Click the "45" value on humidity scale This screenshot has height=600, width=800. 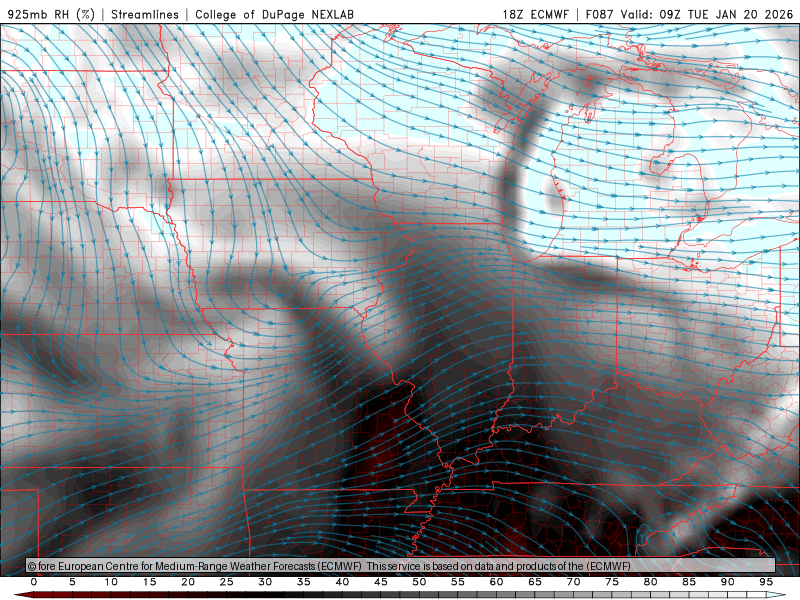(x=381, y=582)
